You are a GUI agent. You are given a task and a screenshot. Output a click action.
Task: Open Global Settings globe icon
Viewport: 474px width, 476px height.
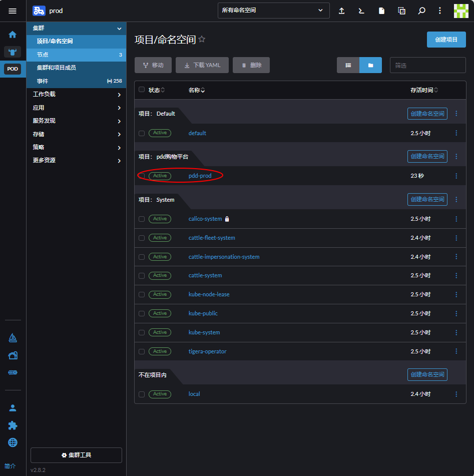coord(13,442)
